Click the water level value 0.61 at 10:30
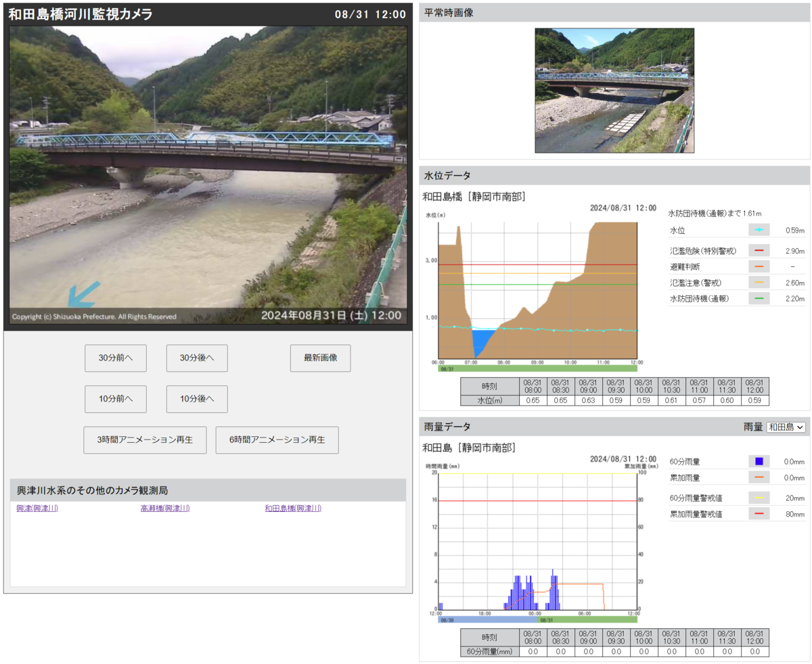Viewport: 812px width, 664px height. tap(671, 400)
